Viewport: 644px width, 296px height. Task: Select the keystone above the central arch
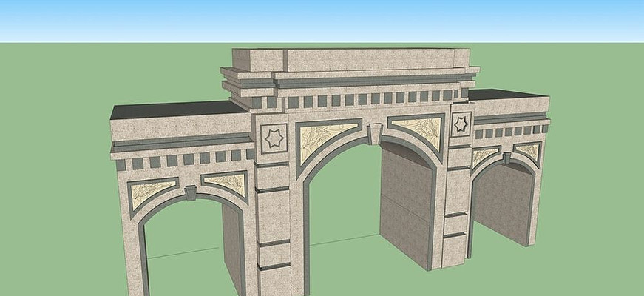374,134
